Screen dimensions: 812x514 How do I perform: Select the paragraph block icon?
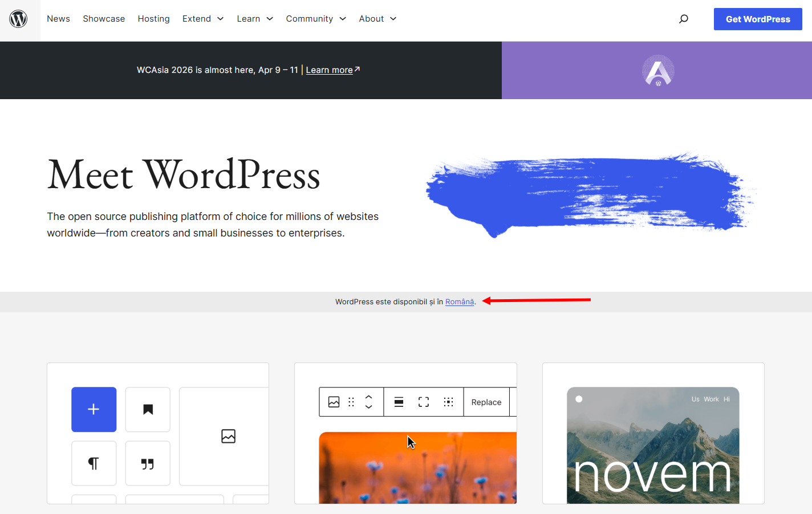[94, 463]
